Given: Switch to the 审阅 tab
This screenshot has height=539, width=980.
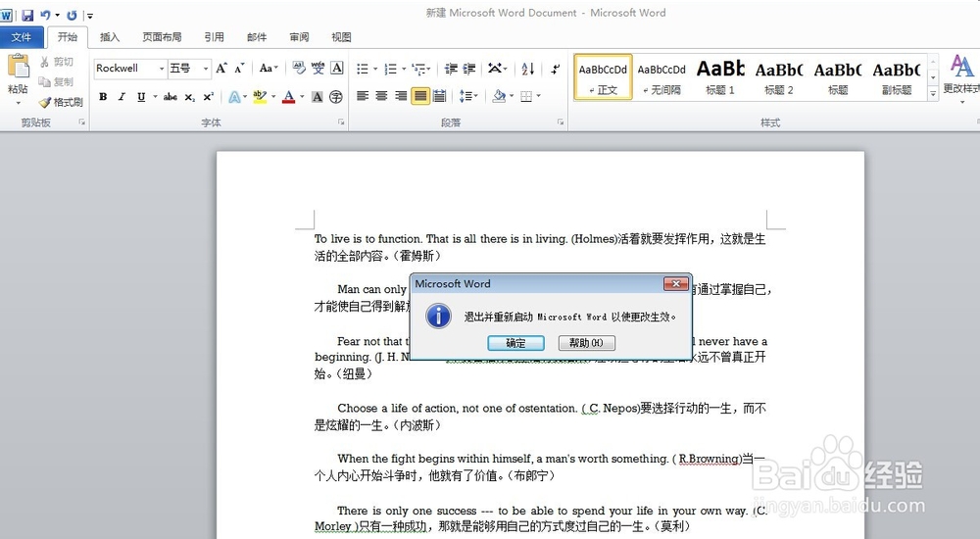Looking at the screenshot, I should [299, 37].
